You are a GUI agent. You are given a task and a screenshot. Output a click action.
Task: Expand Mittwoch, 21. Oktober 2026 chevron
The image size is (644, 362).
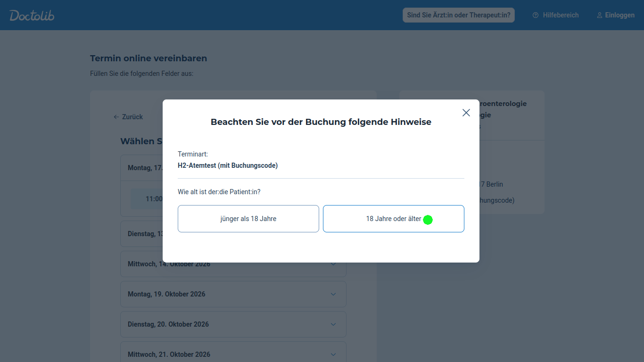333,354
